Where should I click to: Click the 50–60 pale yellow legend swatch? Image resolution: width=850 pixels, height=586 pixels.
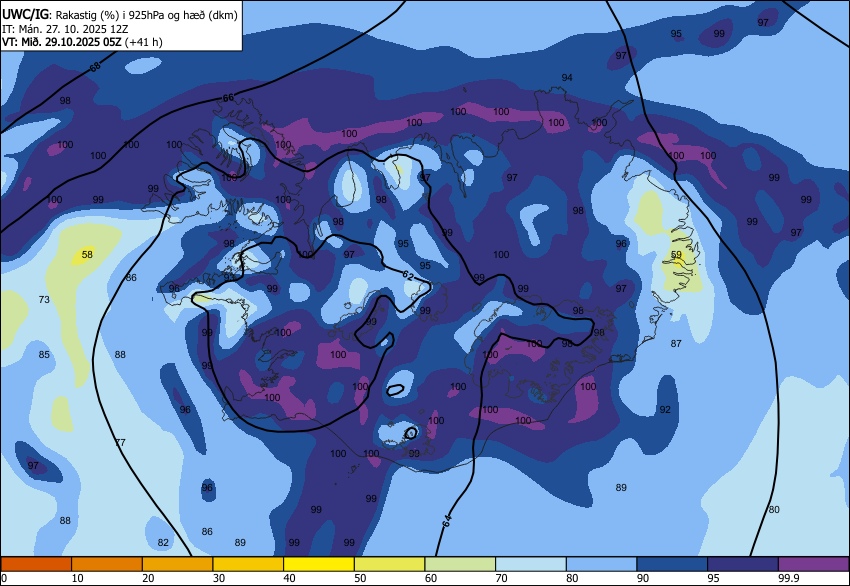390,564
